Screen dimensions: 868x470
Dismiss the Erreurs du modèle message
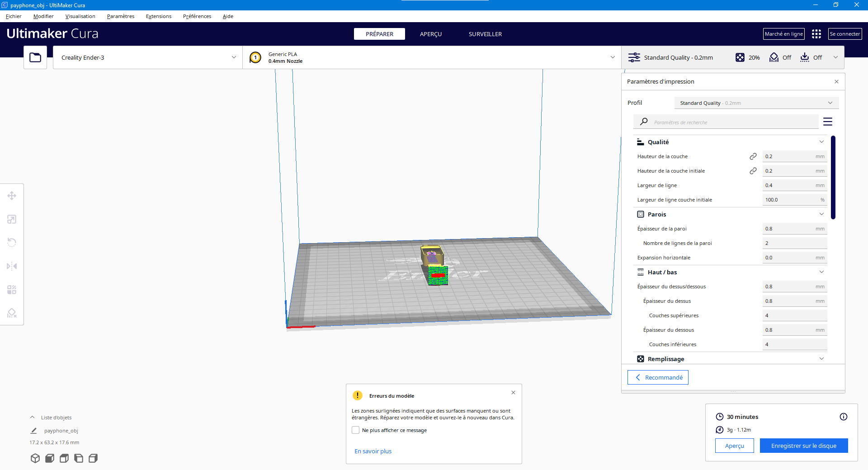pos(513,392)
